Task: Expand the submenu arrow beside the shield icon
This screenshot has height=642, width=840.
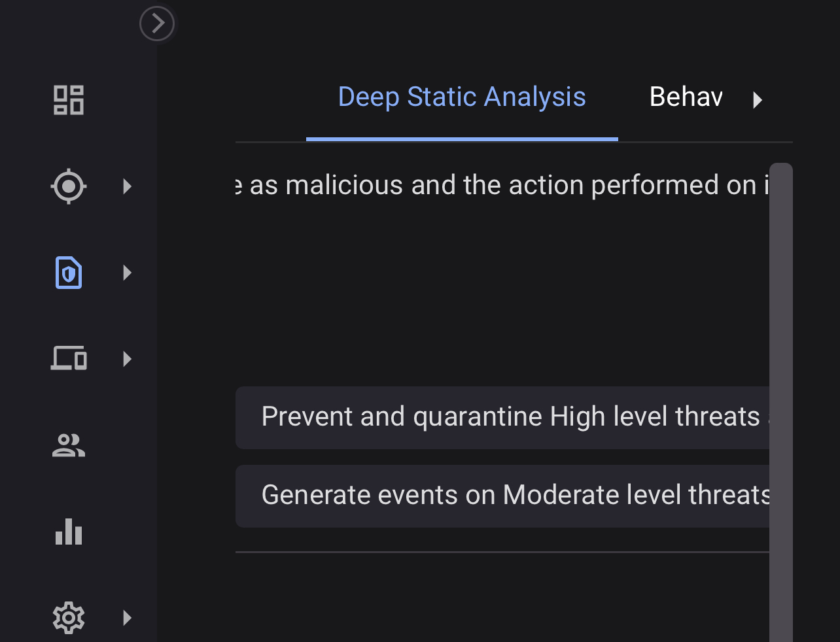Action: tap(128, 273)
